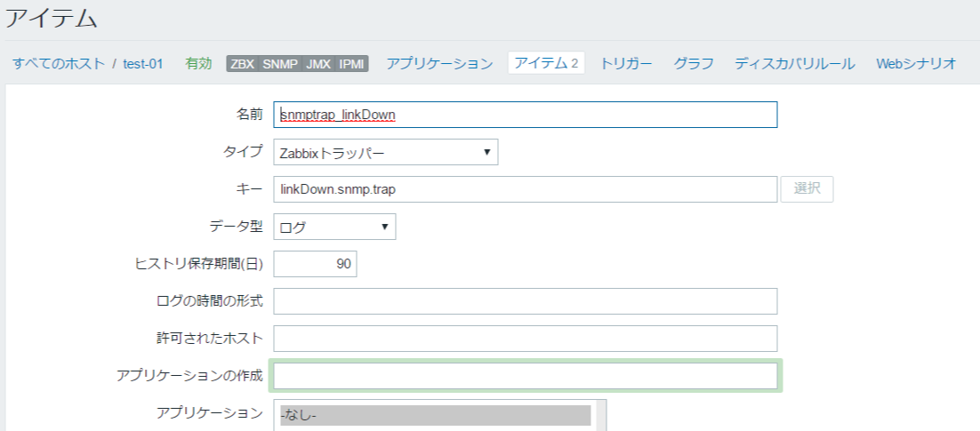The height and width of the screenshot is (431, 980).
Task: Open the ディスカバリルール tab
Action: point(794,63)
